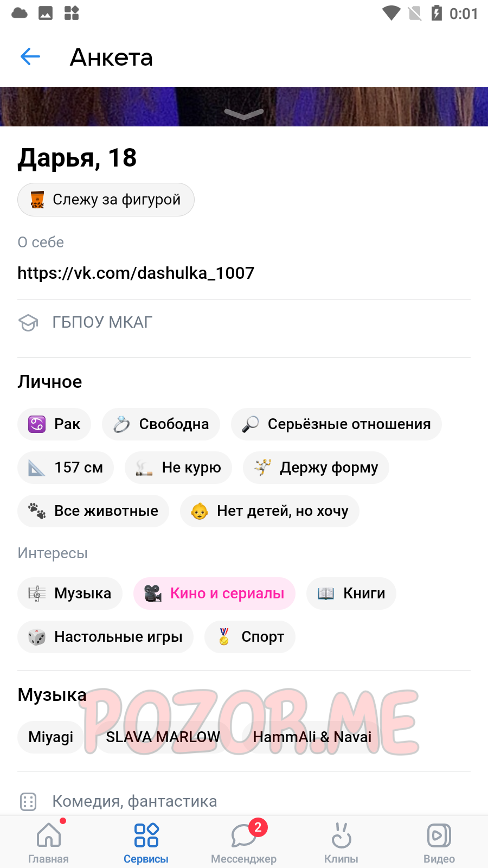
Task: Click the graduation cap icon beside ГБПОУ МКАГ
Action: (x=28, y=322)
